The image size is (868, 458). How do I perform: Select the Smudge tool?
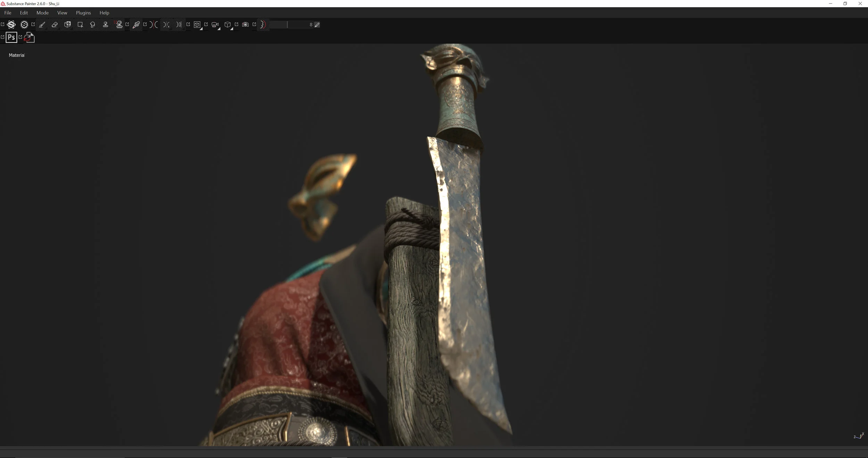pos(93,25)
